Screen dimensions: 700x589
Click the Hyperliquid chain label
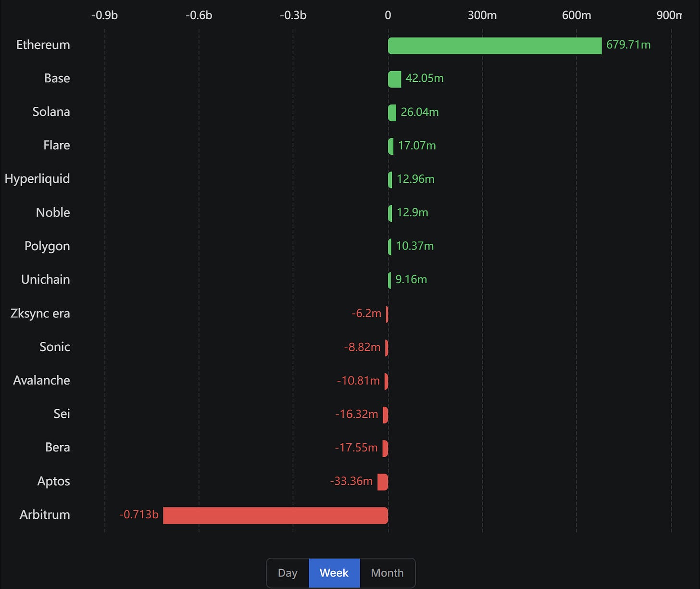tap(37, 179)
